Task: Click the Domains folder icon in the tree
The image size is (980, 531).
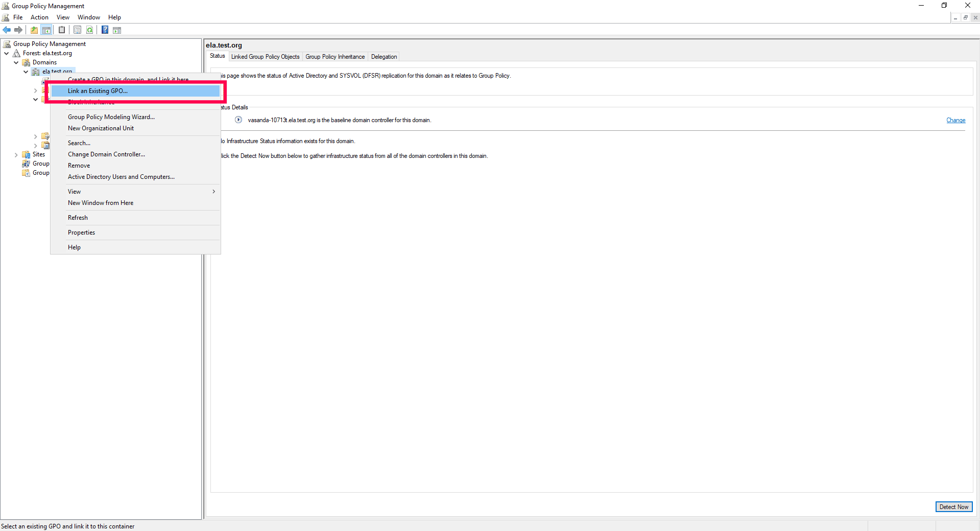Action: click(26, 62)
